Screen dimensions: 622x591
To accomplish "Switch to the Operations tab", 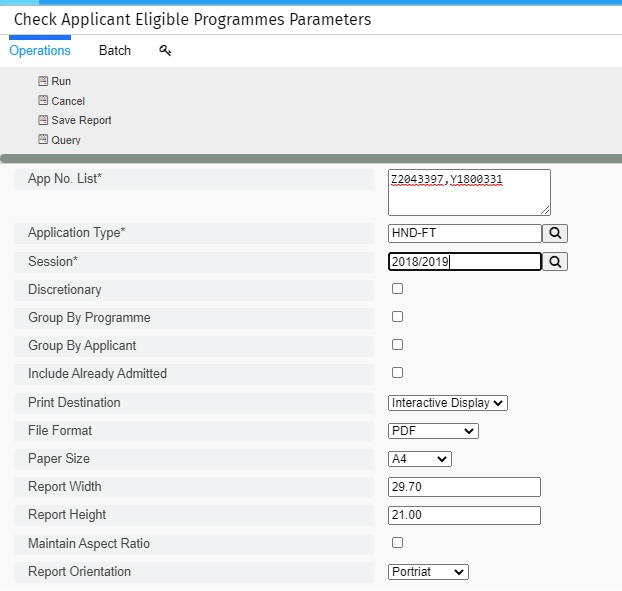I will tap(40, 50).
